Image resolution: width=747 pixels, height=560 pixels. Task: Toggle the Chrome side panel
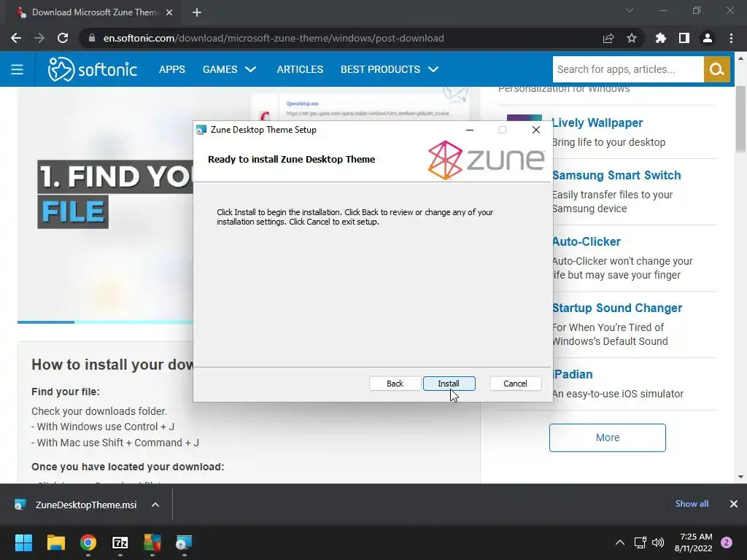pyautogui.click(x=684, y=38)
